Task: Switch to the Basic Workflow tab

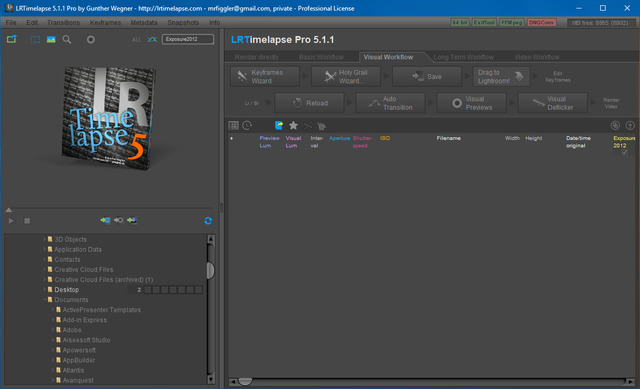Action: (321, 57)
